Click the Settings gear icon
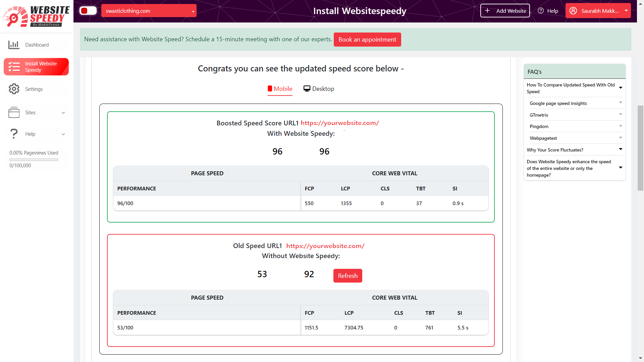 point(13,88)
